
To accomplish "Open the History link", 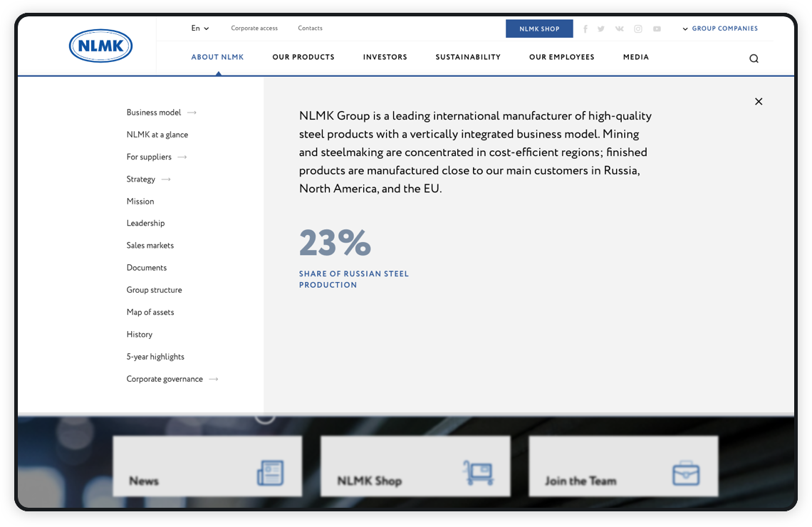I will [140, 335].
